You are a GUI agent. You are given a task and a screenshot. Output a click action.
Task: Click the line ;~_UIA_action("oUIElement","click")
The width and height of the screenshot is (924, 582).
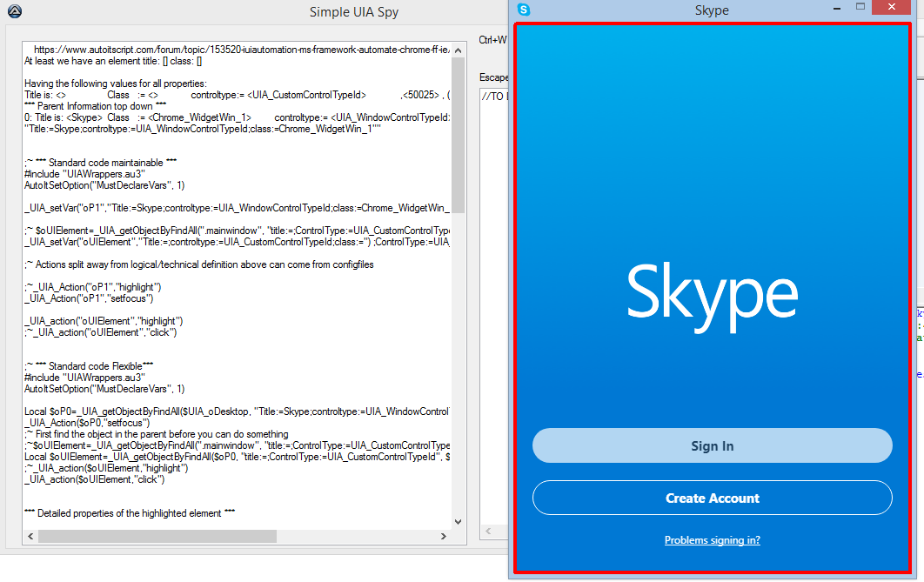pyautogui.click(x=101, y=332)
